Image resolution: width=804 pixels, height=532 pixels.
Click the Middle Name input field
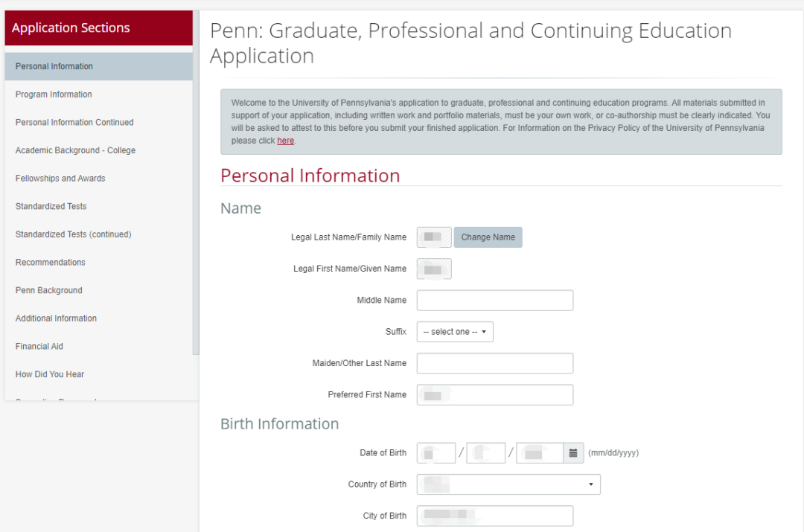pos(495,301)
